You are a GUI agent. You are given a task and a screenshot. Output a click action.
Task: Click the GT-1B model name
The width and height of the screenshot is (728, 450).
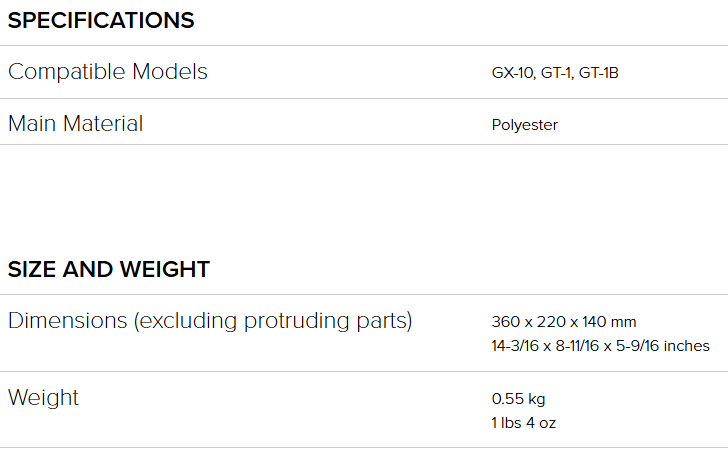pos(601,73)
